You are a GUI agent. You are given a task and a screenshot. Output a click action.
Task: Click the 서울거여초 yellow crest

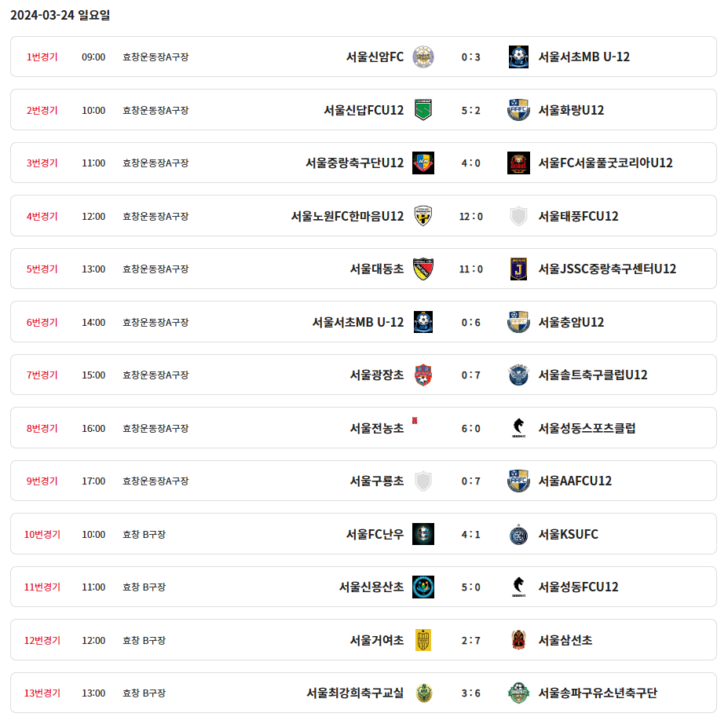[423, 640]
